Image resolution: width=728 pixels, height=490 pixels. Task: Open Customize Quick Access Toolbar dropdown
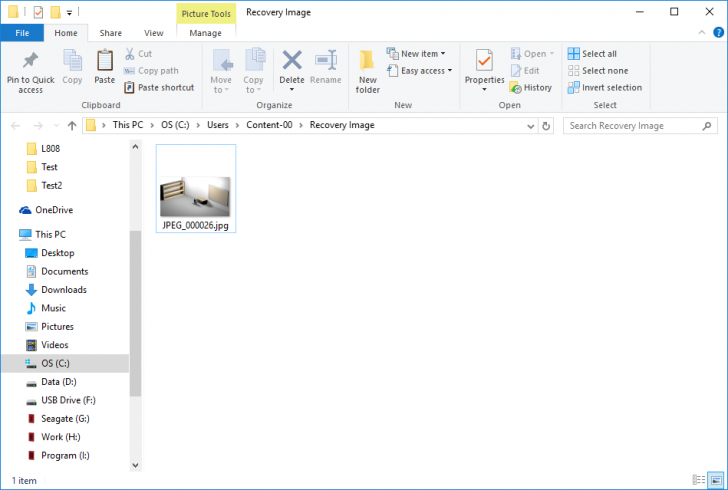pos(69,13)
